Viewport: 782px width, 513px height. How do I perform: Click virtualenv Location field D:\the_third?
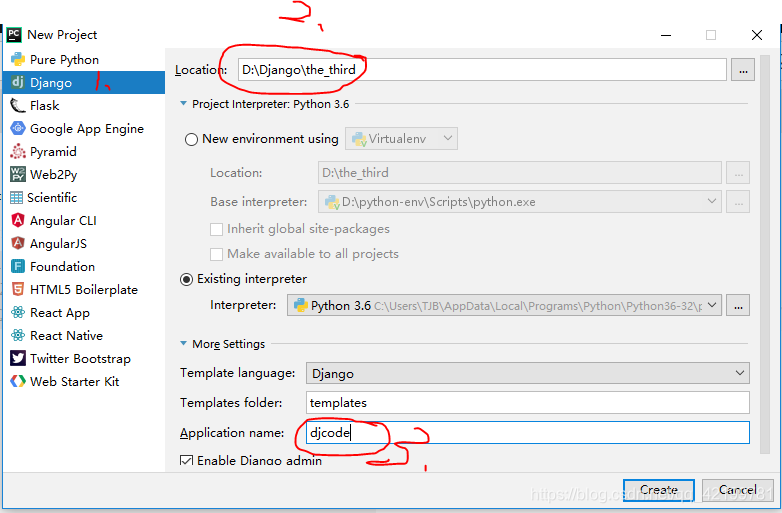click(520, 172)
